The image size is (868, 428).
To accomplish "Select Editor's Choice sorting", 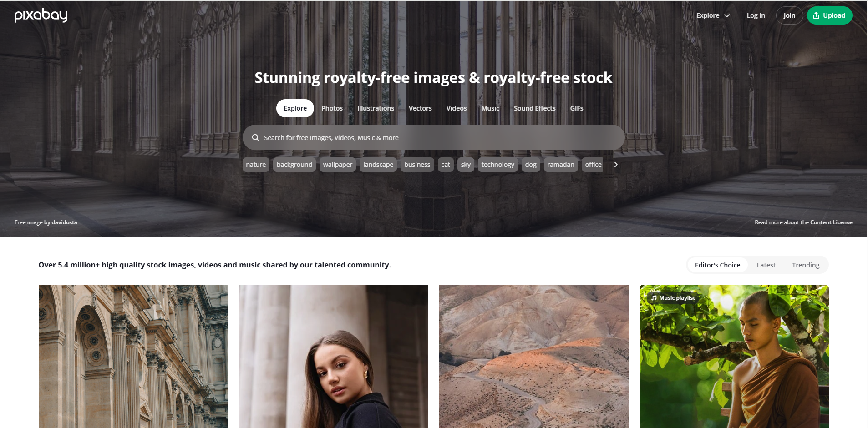I will coord(717,265).
